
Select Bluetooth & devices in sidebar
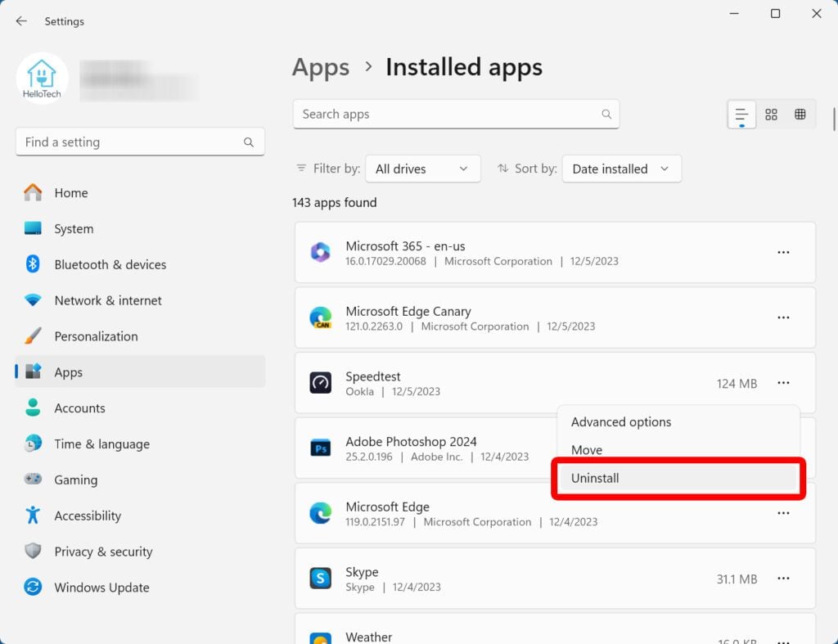pyautogui.click(x=110, y=264)
